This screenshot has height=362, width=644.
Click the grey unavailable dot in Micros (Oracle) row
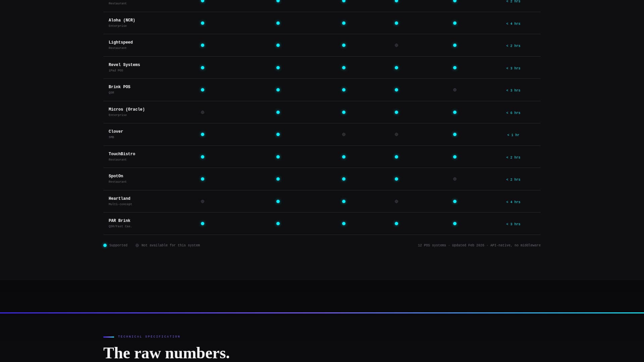(x=203, y=112)
